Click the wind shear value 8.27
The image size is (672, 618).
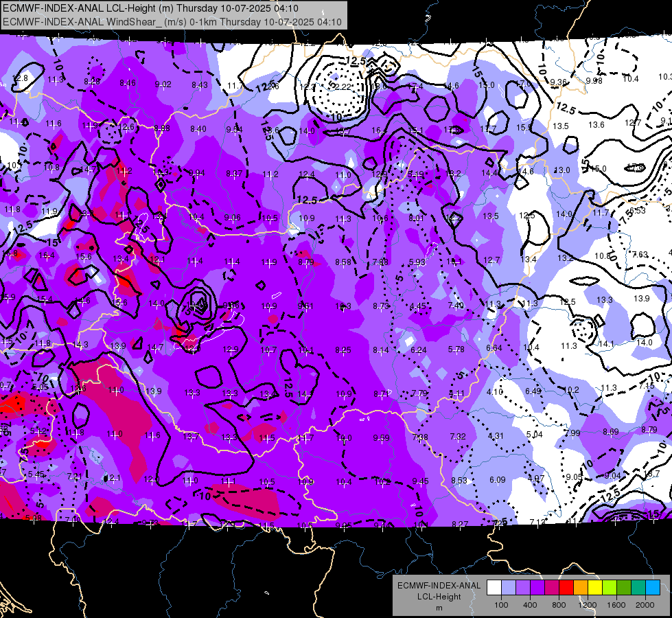coord(460,524)
